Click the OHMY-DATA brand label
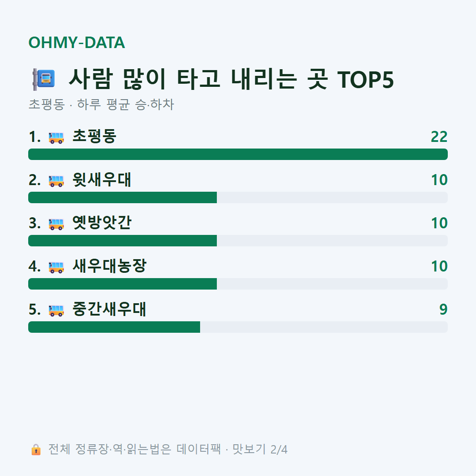The image size is (476, 476). coord(77,42)
